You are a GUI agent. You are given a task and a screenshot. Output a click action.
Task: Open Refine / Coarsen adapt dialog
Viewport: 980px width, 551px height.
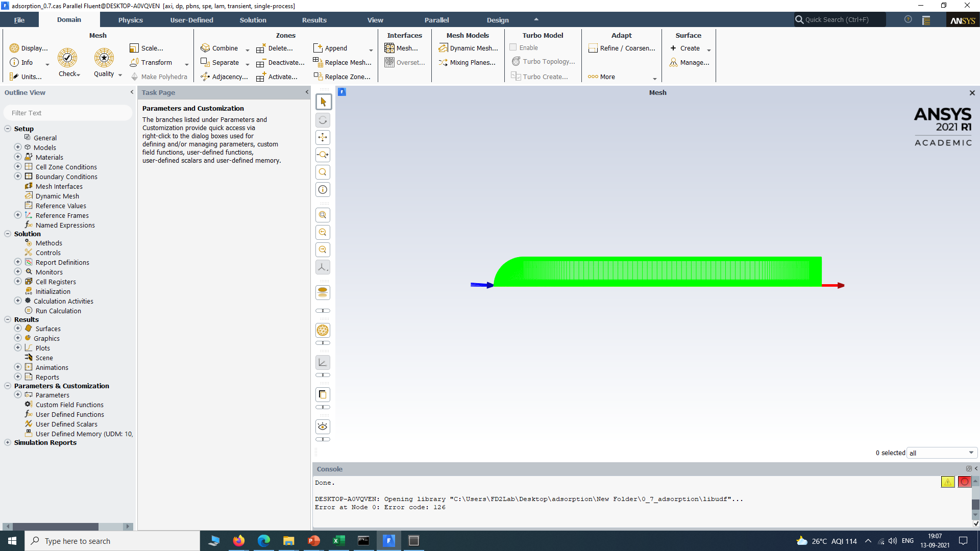coord(622,48)
